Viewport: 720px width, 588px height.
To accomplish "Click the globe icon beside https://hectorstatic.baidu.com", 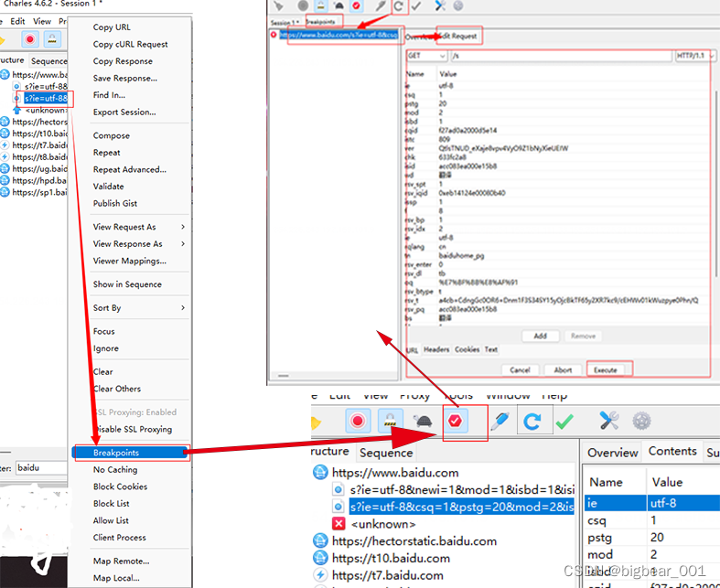I will tap(320, 540).
